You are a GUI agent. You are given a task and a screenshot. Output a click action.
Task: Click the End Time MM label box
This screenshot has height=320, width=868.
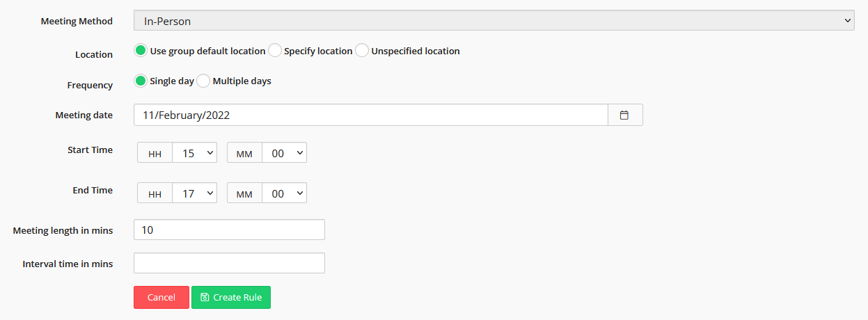pos(244,193)
